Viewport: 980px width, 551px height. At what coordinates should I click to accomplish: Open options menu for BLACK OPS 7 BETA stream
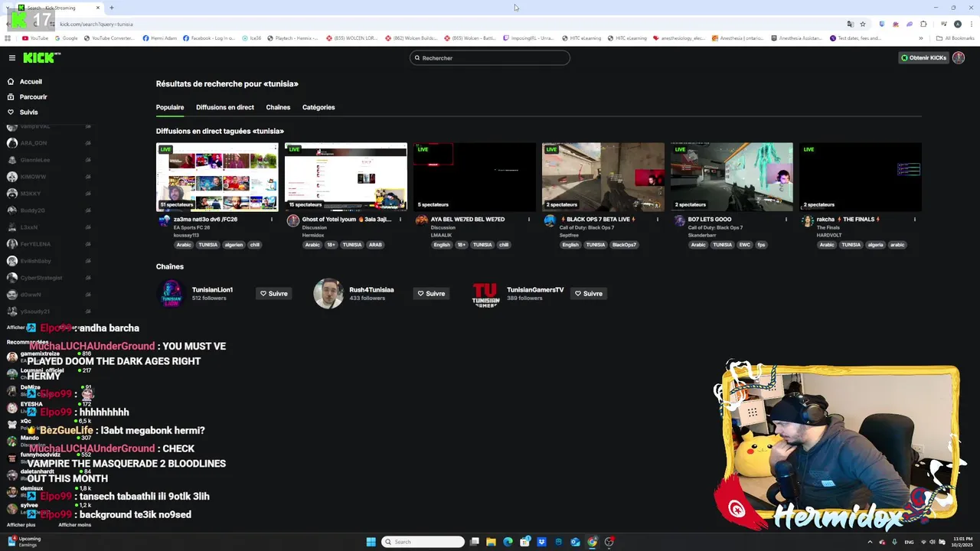pyautogui.click(x=657, y=220)
